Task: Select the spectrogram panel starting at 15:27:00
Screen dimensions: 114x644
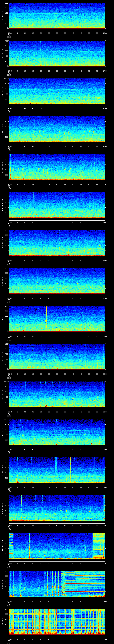Action: coord(57,470)
